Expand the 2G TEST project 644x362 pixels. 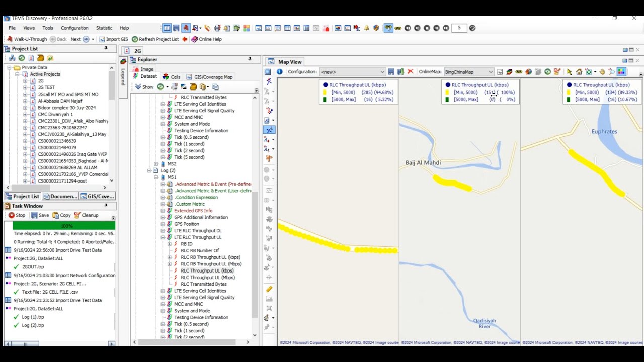(25, 87)
